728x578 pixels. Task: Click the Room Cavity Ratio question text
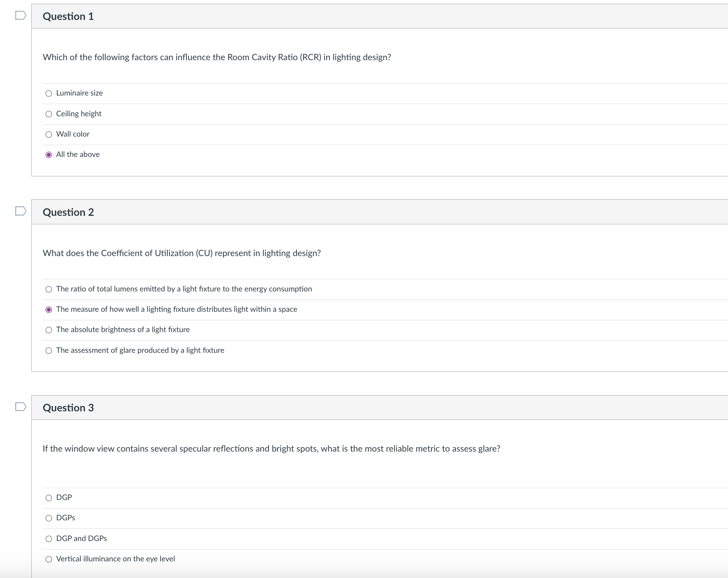pos(217,57)
